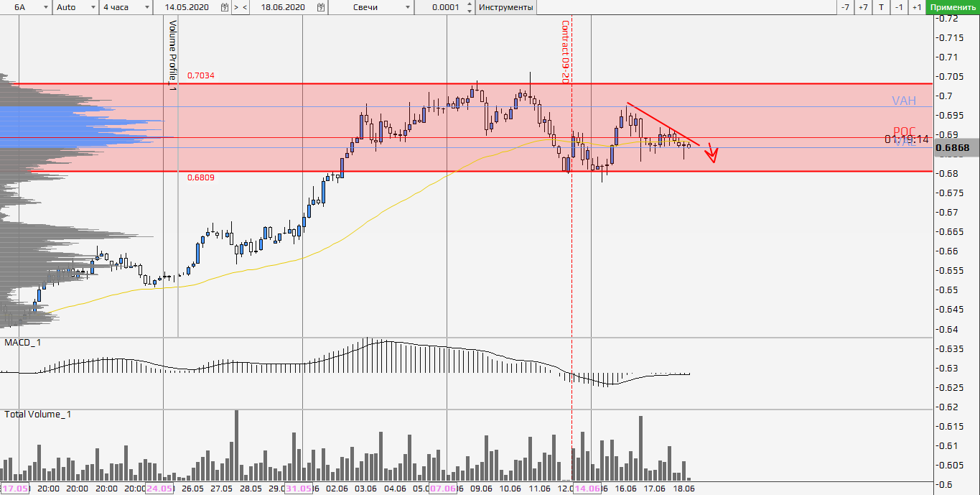
Task: Click the 'Contract 09-20' rollover label
Action: click(565, 52)
